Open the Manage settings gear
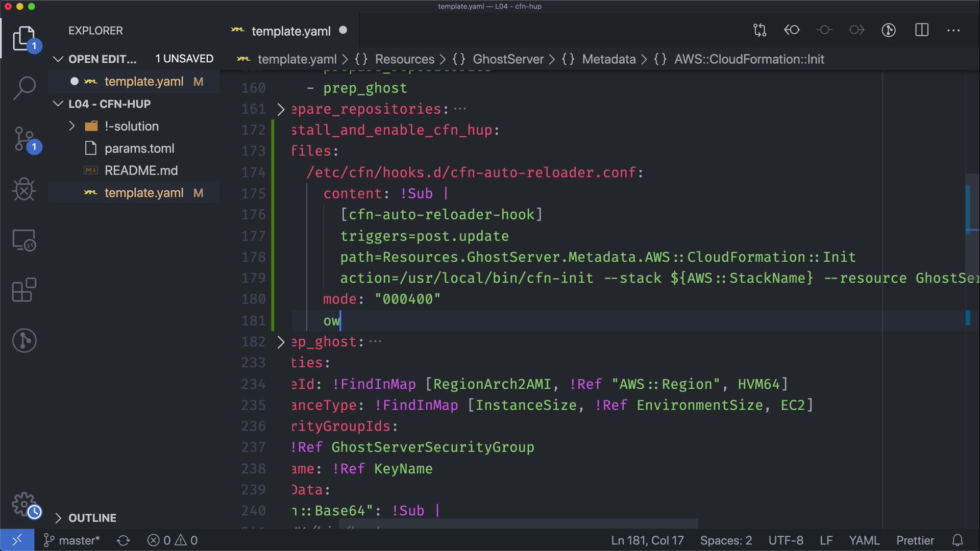 [24, 504]
